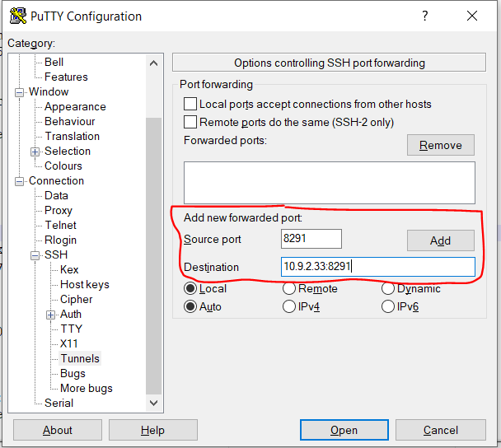Screen dimensions: 501x448
Task: Open the X11 settings
Action: 69,343
